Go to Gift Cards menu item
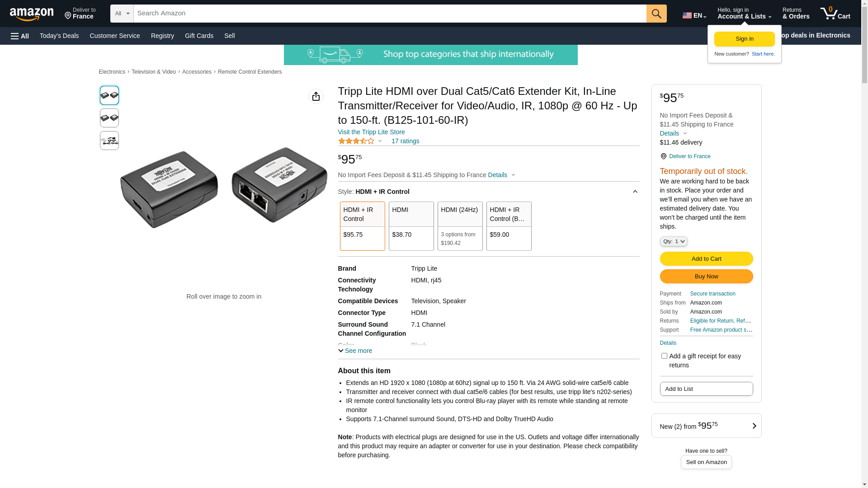This screenshot has width=868, height=488. pos(199,36)
